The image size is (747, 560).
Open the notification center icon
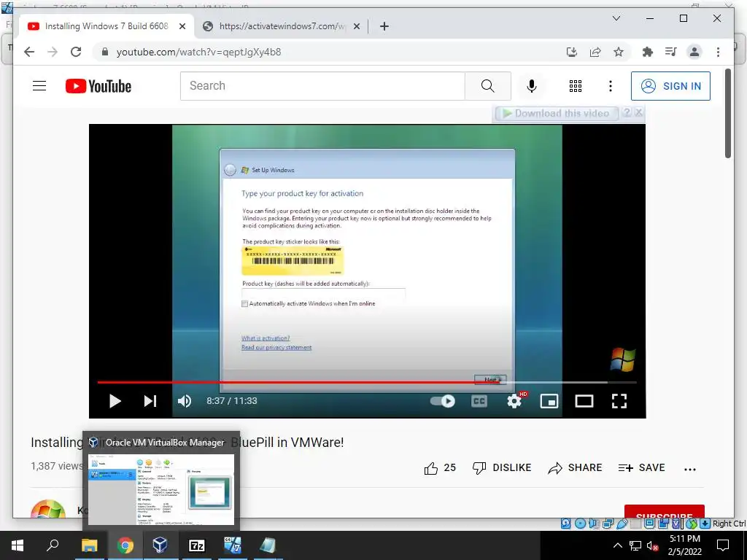pyautogui.click(x=723, y=545)
